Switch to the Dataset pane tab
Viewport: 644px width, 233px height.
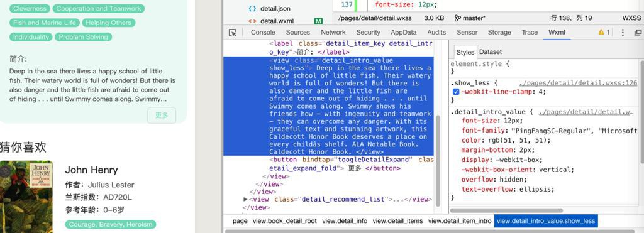(491, 52)
